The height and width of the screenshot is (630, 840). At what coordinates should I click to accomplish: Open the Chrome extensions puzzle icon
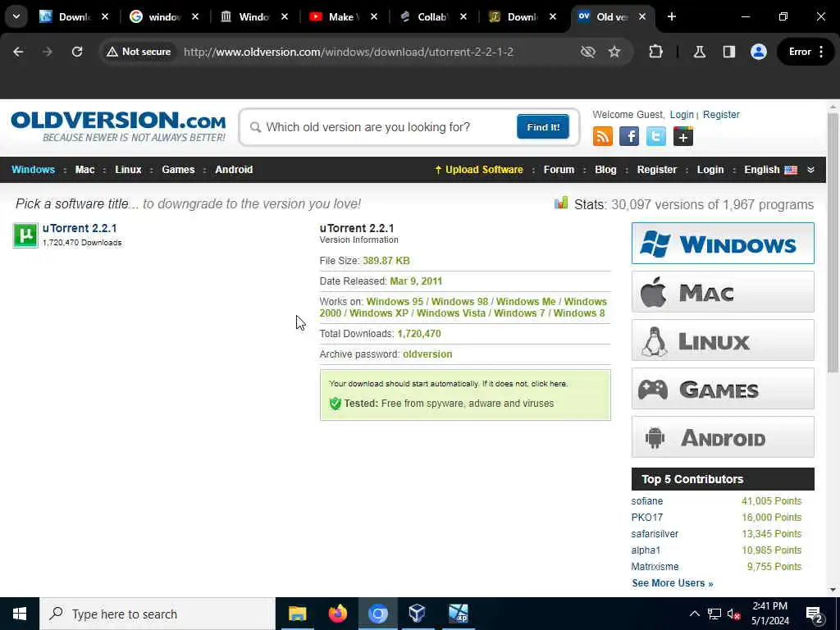[655, 52]
